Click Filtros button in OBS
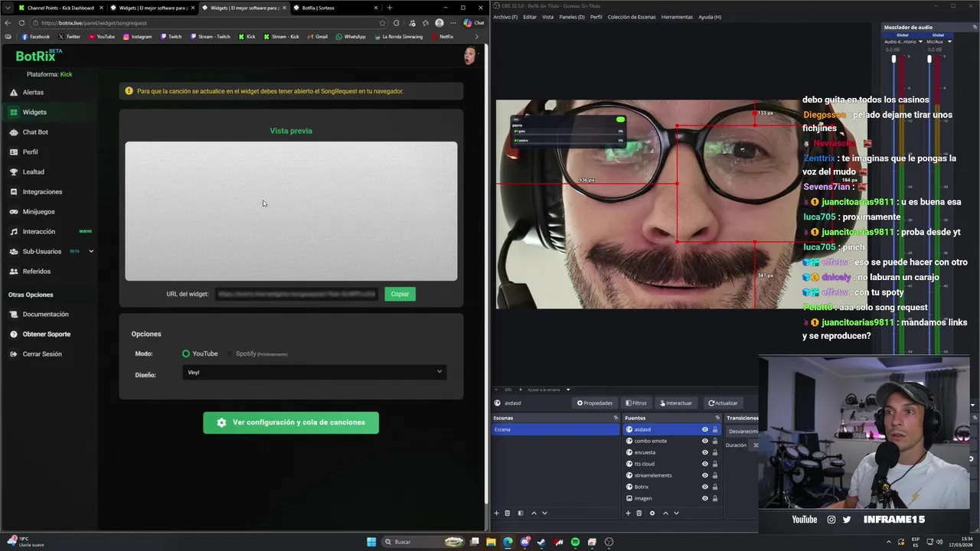The height and width of the screenshot is (551, 980). click(636, 403)
